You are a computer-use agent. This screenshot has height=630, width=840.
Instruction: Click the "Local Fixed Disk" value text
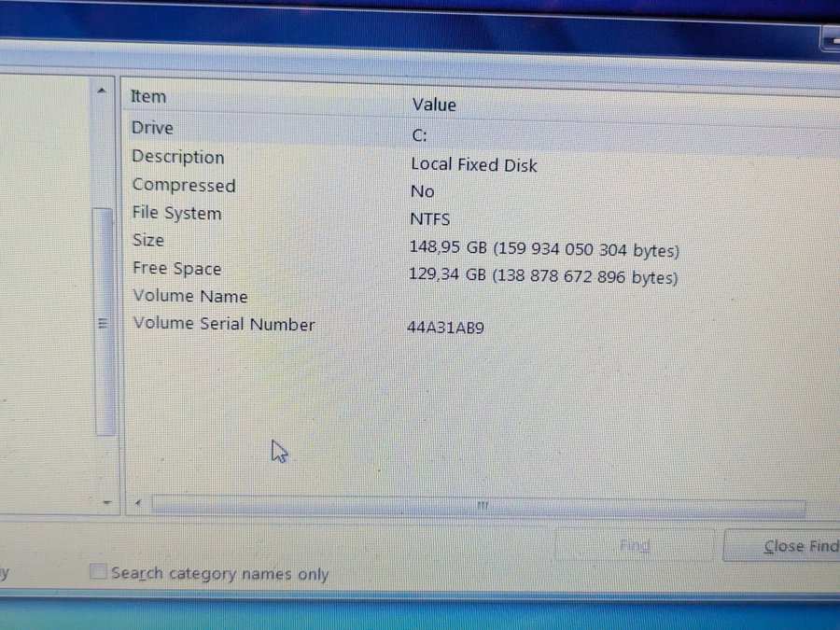(474, 165)
